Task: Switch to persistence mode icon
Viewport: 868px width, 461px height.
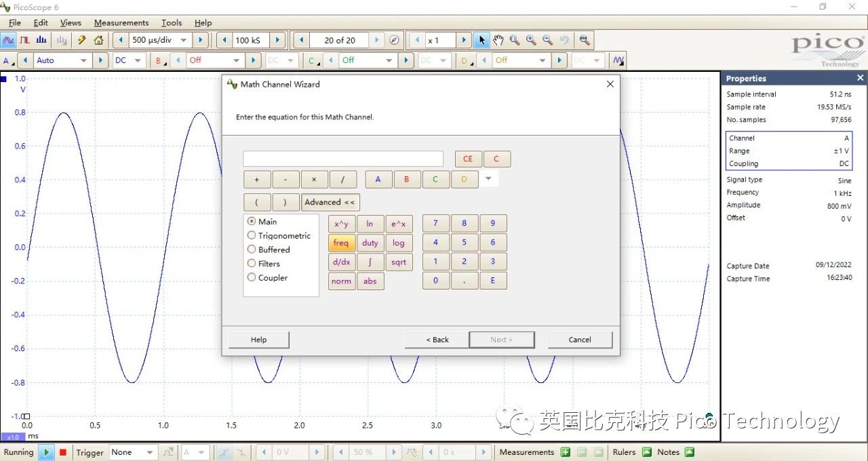Action: coord(25,41)
